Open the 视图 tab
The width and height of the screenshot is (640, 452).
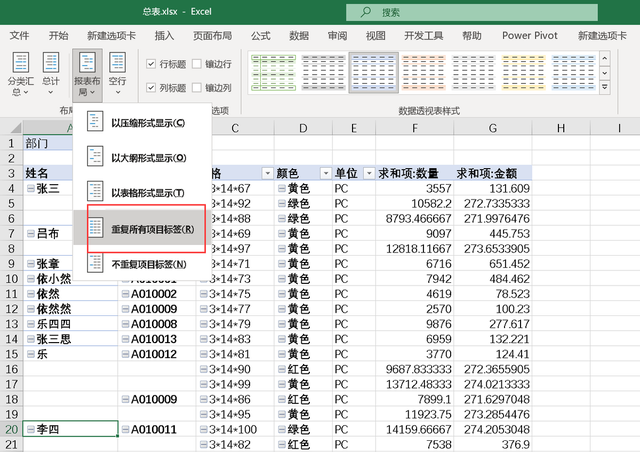[x=376, y=36]
